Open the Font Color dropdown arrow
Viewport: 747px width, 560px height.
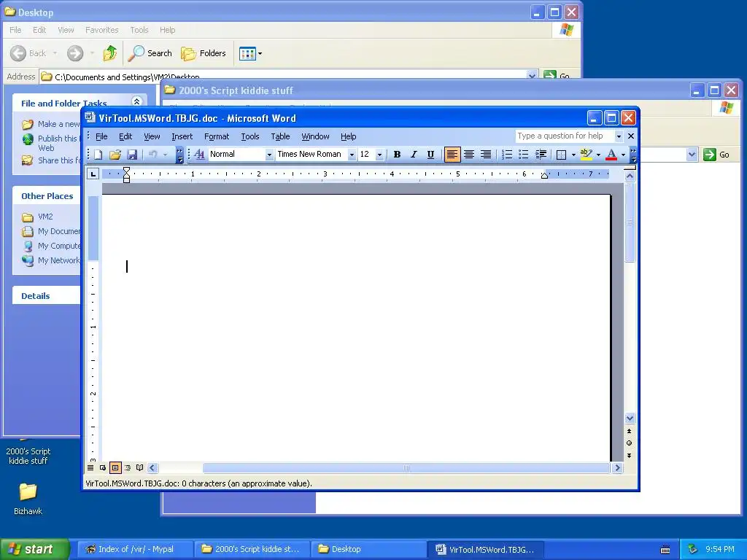[623, 155]
